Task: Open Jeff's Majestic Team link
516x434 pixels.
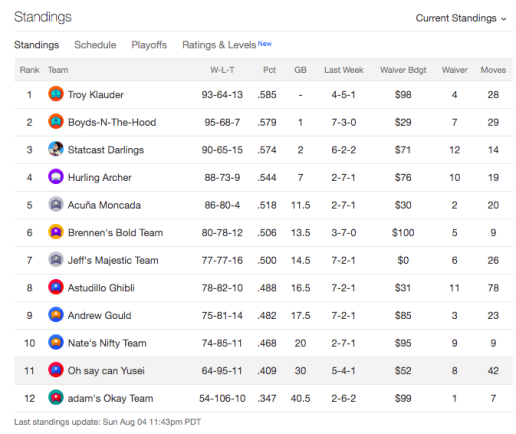Action: click(x=113, y=260)
